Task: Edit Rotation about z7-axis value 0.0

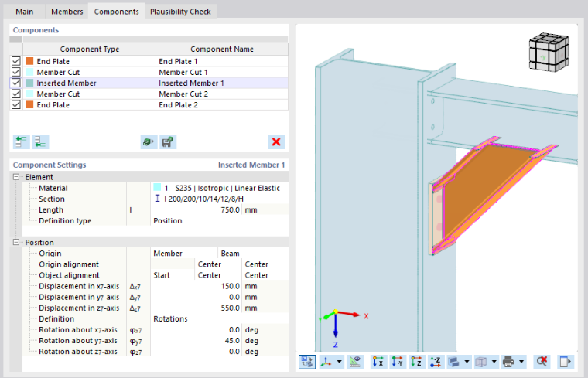Action: [196, 352]
